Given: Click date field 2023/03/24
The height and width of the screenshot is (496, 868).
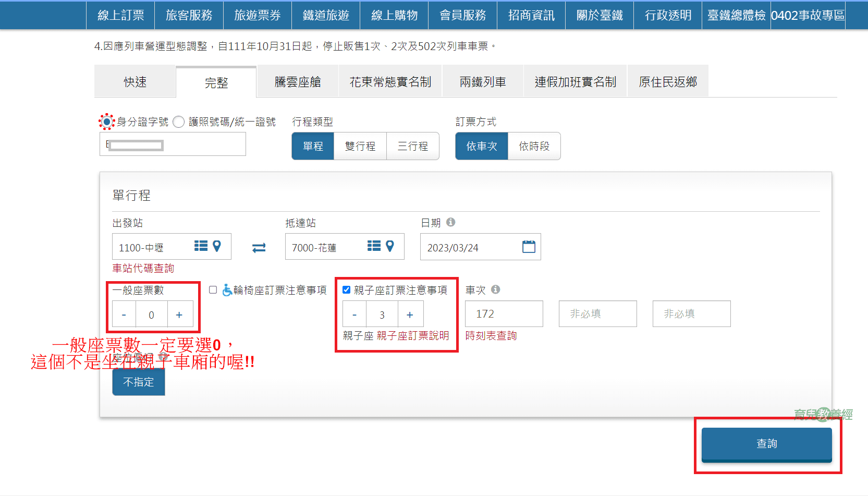Looking at the screenshot, I should point(480,247).
